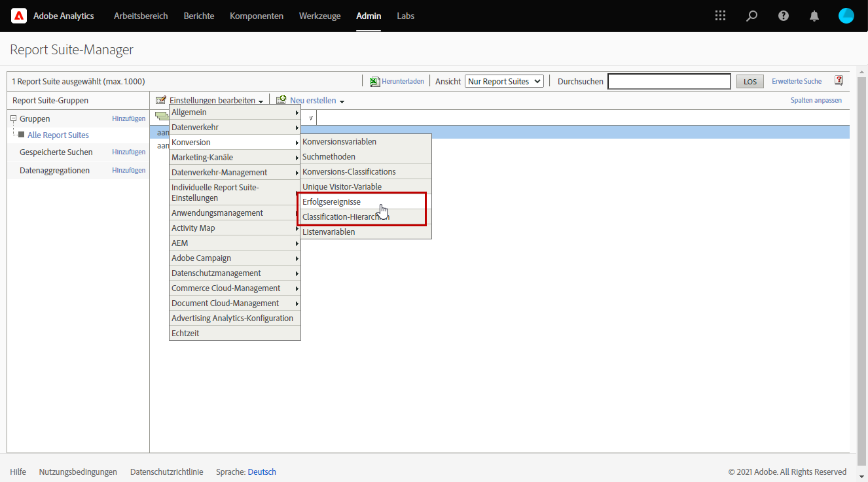Expand the AEM submenu

tap(235, 243)
